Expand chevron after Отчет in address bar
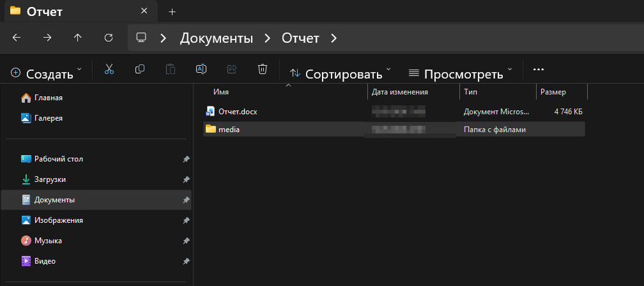This screenshot has height=286, width=644. pos(333,38)
